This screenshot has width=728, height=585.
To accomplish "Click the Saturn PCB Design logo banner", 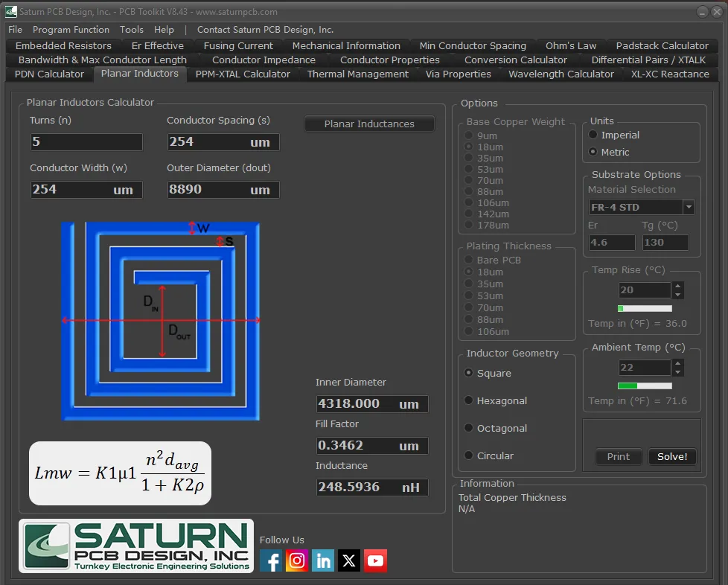I will [136, 546].
